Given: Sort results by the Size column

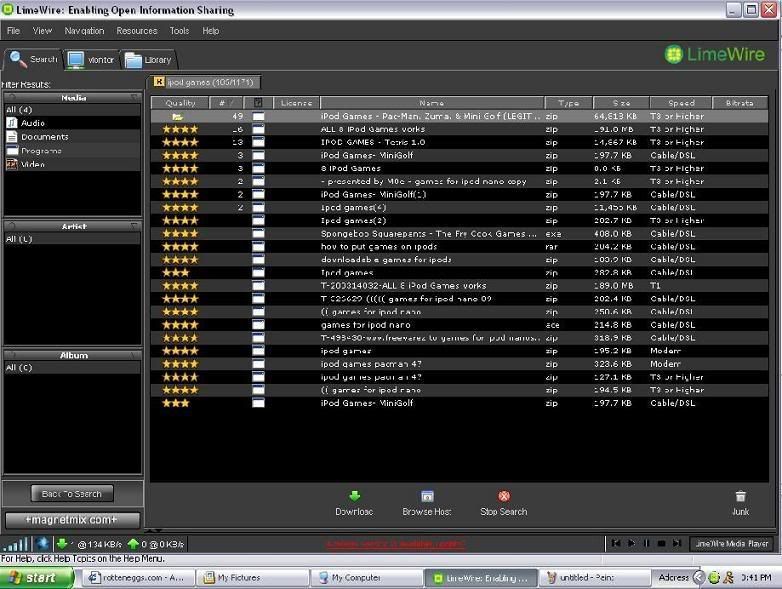Looking at the screenshot, I should click(x=621, y=103).
